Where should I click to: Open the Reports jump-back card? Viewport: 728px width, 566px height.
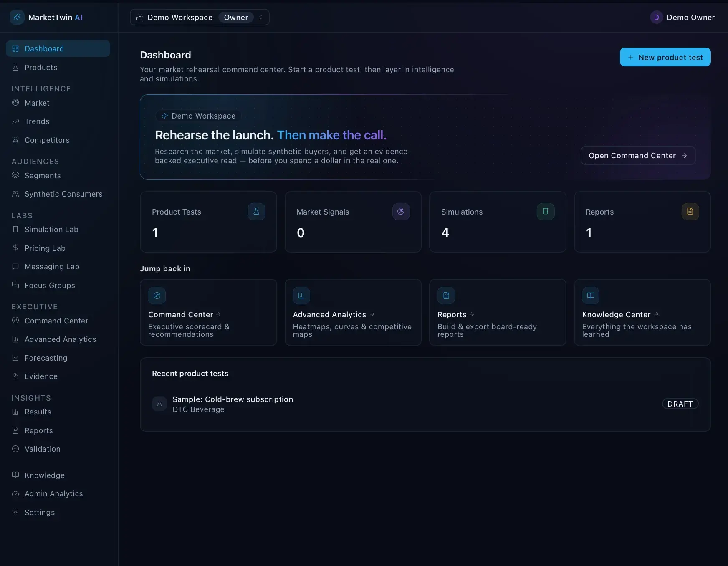click(498, 312)
